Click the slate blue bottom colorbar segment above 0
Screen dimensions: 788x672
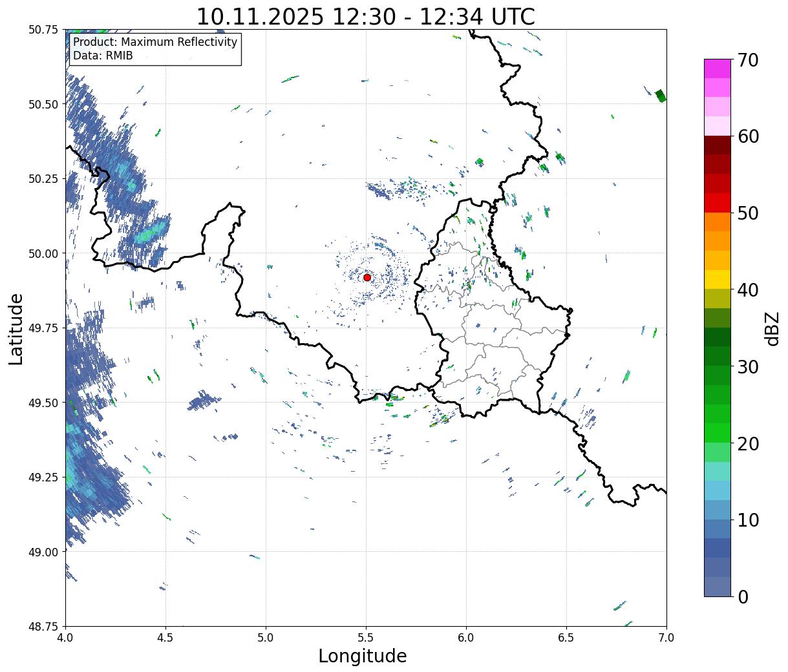click(718, 587)
